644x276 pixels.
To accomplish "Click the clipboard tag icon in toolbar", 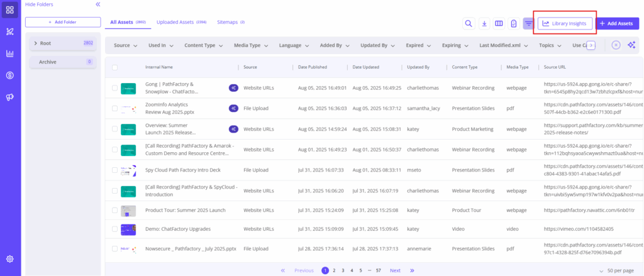I will [x=513, y=23].
